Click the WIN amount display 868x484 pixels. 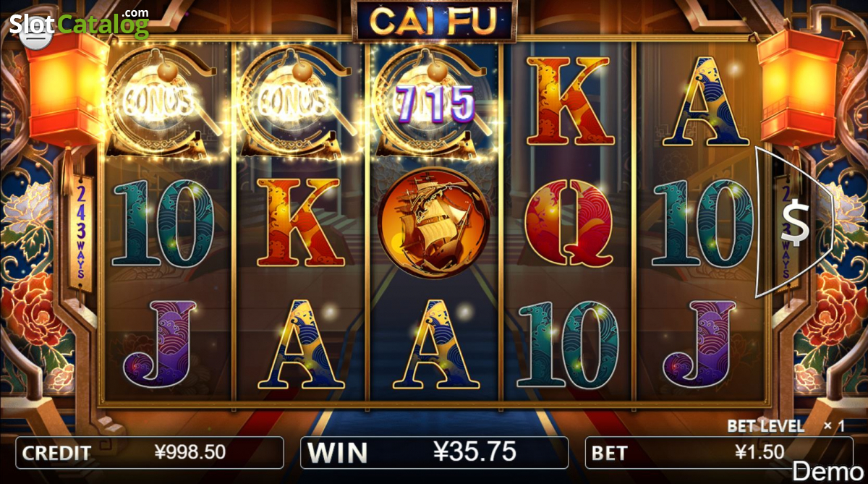[x=433, y=453]
